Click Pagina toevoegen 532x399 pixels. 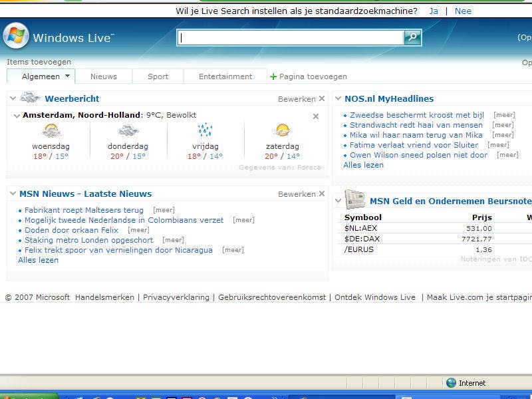coord(313,76)
